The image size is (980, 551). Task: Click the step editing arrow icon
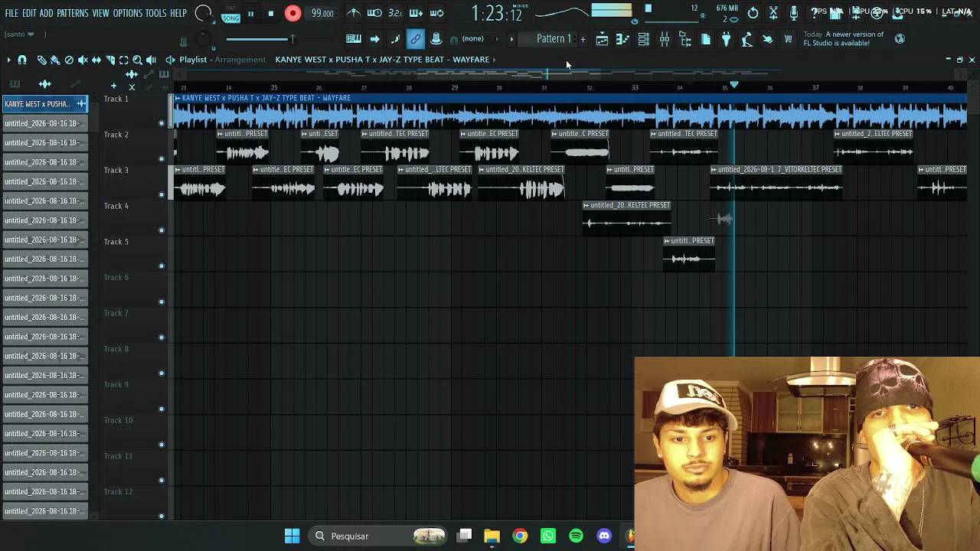click(x=374, y=39)
